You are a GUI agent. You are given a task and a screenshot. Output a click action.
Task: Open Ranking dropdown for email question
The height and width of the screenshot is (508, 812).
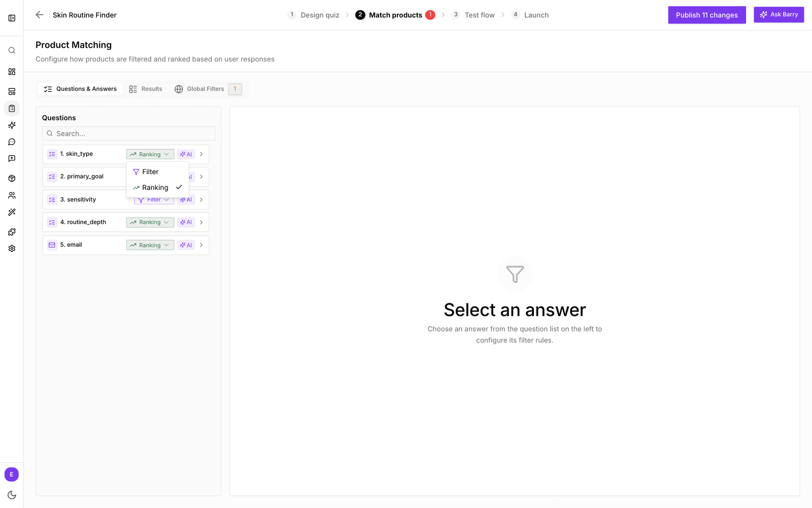[x=150, y=245]
